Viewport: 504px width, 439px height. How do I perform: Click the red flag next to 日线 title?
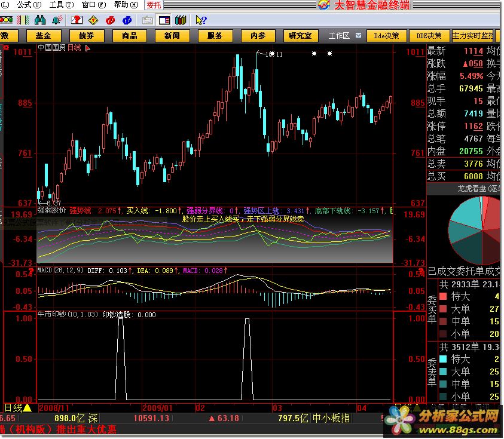click(87, 48)
